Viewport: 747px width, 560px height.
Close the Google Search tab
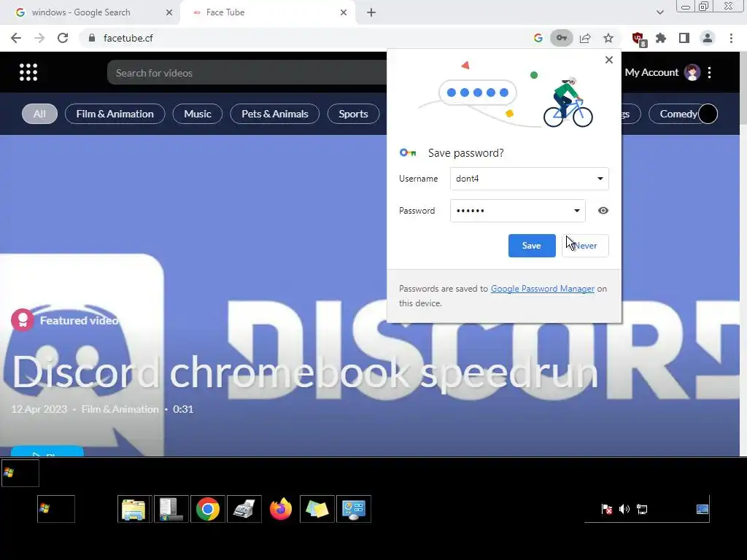click(x=169, y=12)
